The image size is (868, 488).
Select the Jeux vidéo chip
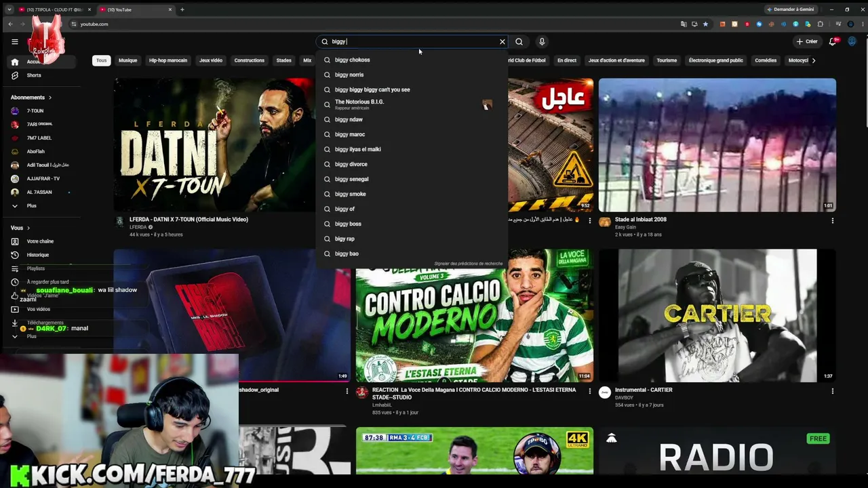click(211, 60)
